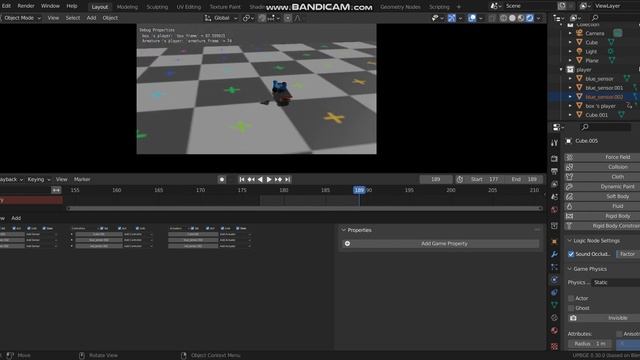
Task: Toggle show gizmo icon in header
Action: coord(451,18)
